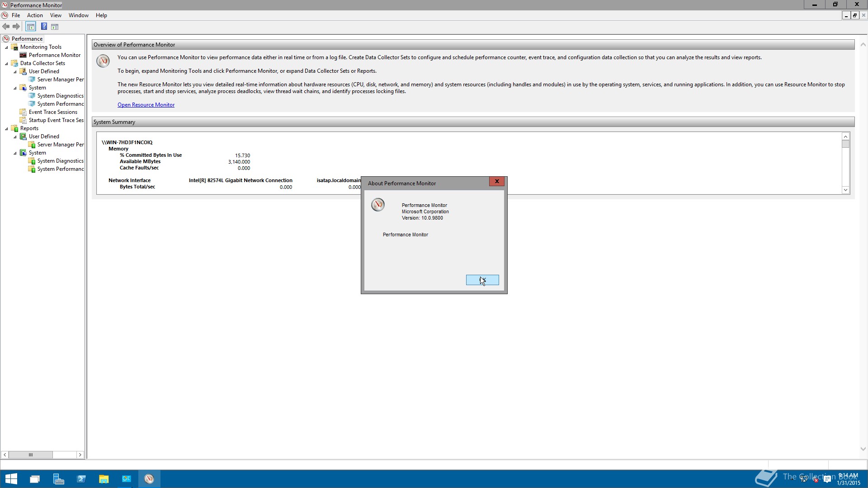Toggle the Show/Hide Console Tree button
Viewport: 868px width, 488px height.
click(x=31, y=27)
